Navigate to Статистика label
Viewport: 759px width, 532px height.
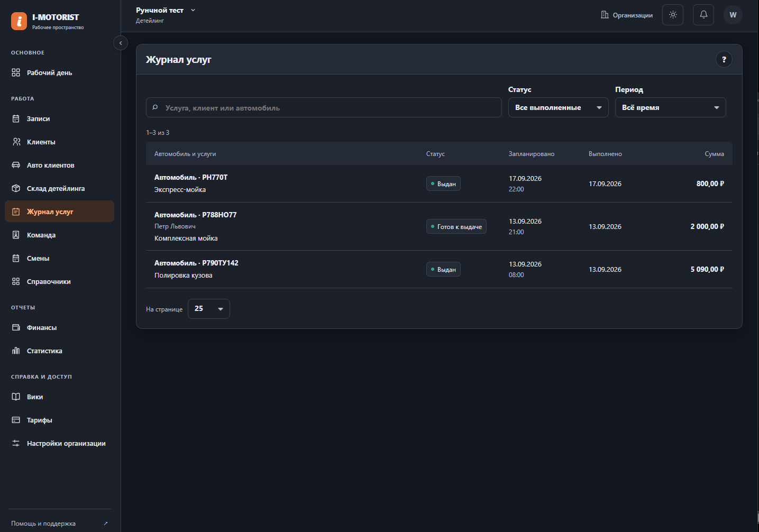pos(44,351)
